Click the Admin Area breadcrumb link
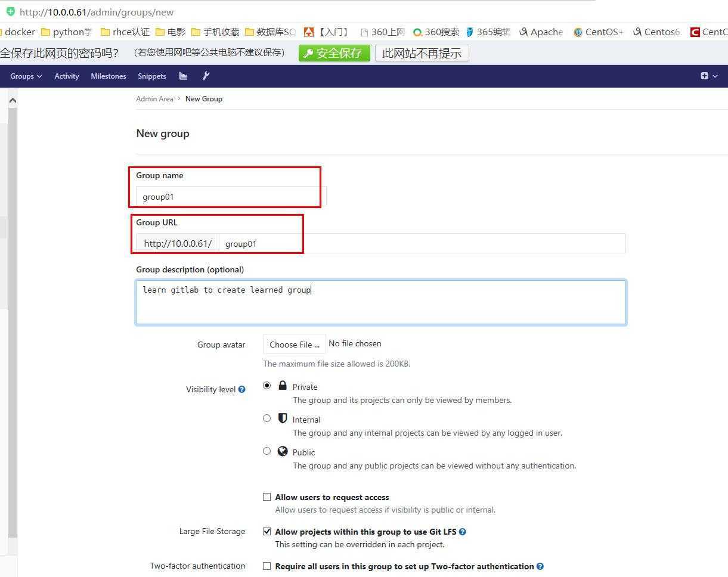 coord(154,99)
